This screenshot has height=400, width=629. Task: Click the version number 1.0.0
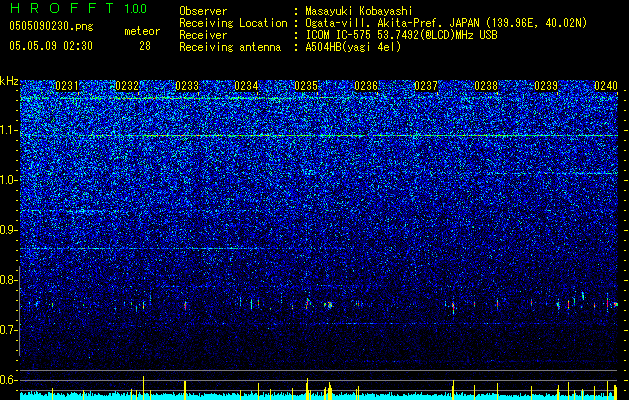tap(136, 8)
